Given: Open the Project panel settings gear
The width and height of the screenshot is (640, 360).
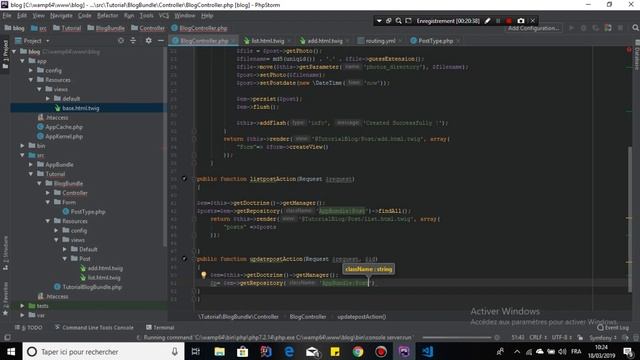Looking at the screenshot, I should (149, 41).
